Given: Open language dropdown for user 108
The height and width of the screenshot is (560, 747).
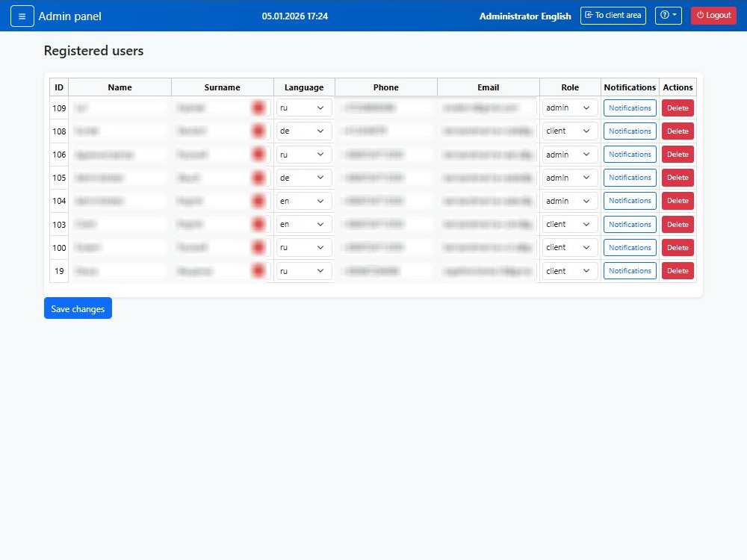Looking at the screenshot, I should 304,131.
